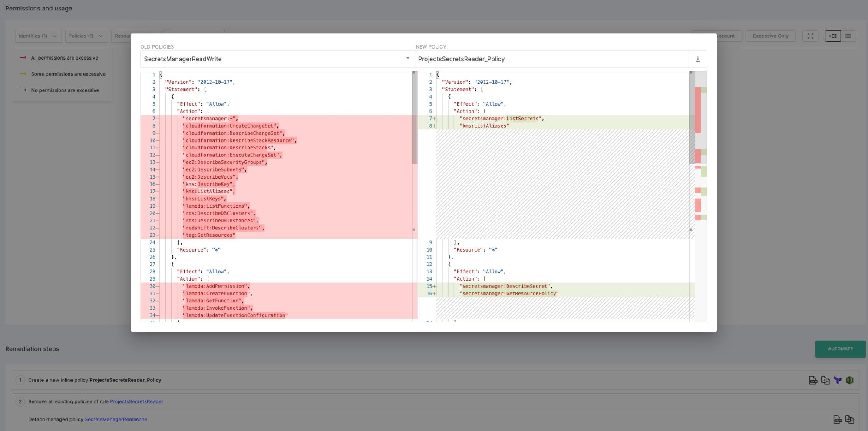
Task: Download the new policy with the download icon
Action: pos(698,59)
